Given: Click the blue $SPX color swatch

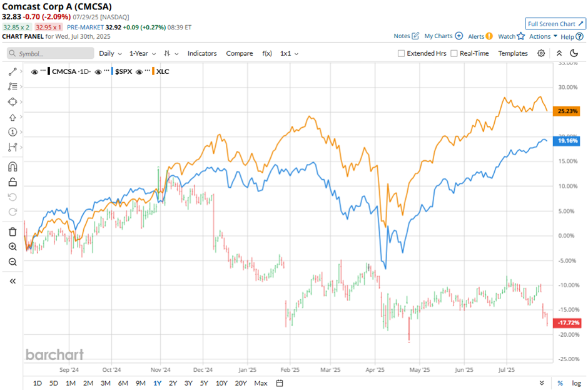Looking at the screenshot, I should point(112,71).
